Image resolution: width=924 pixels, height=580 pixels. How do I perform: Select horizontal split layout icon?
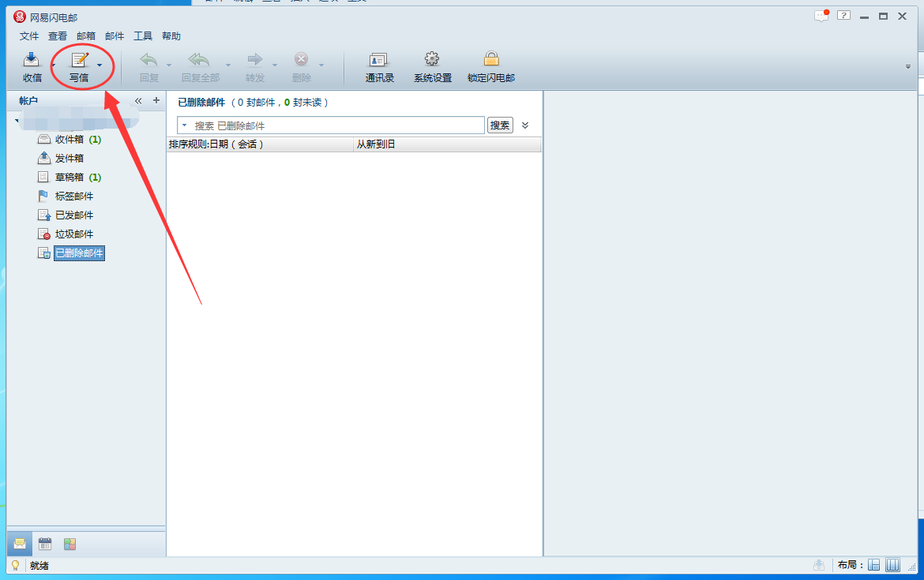tap(874, 565)
